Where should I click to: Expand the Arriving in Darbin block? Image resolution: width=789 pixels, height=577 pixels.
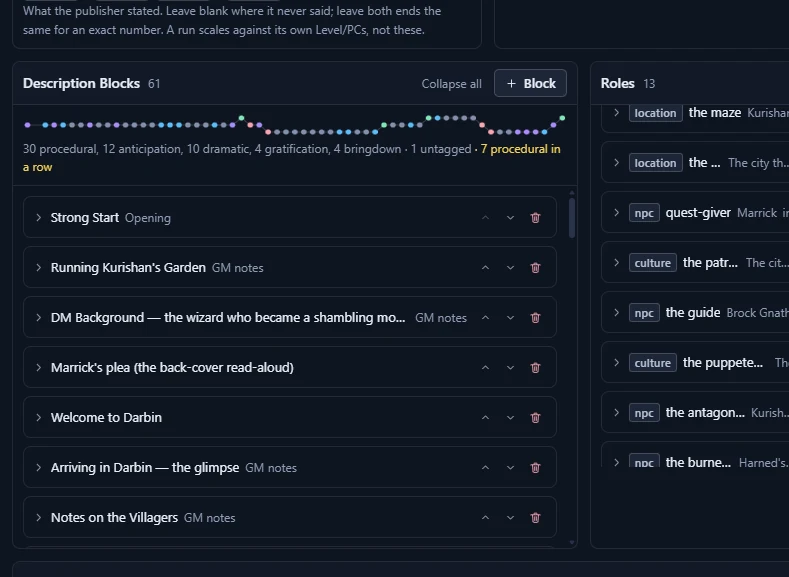click(38, 467)
